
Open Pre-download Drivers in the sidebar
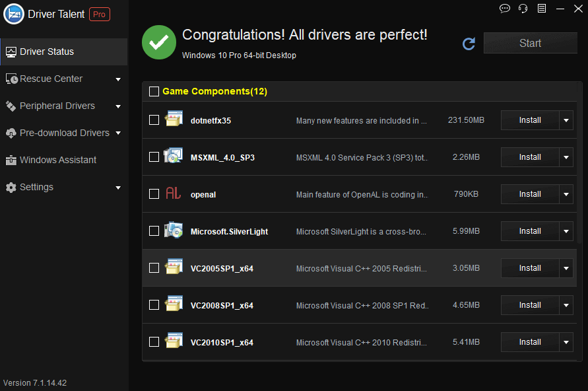(64, 133)
